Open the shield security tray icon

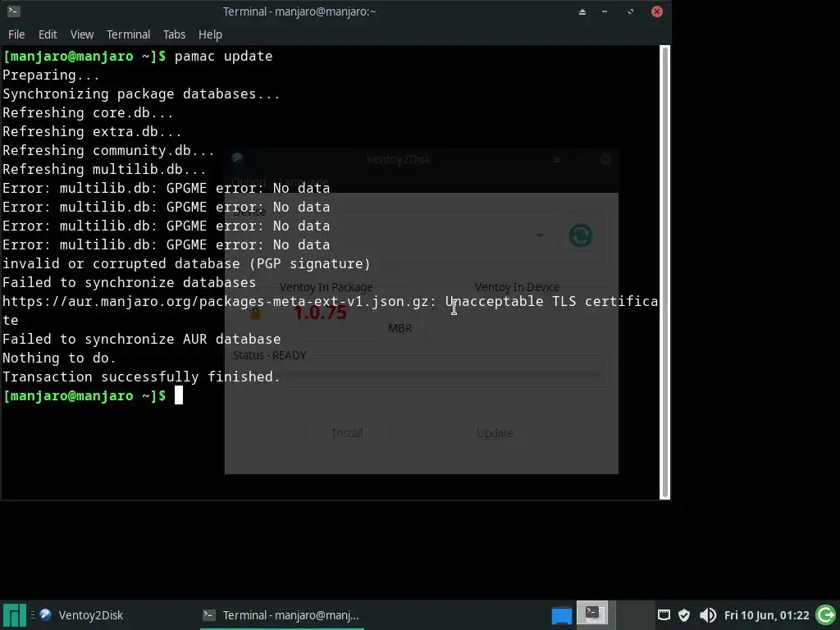tap(684, 615)
